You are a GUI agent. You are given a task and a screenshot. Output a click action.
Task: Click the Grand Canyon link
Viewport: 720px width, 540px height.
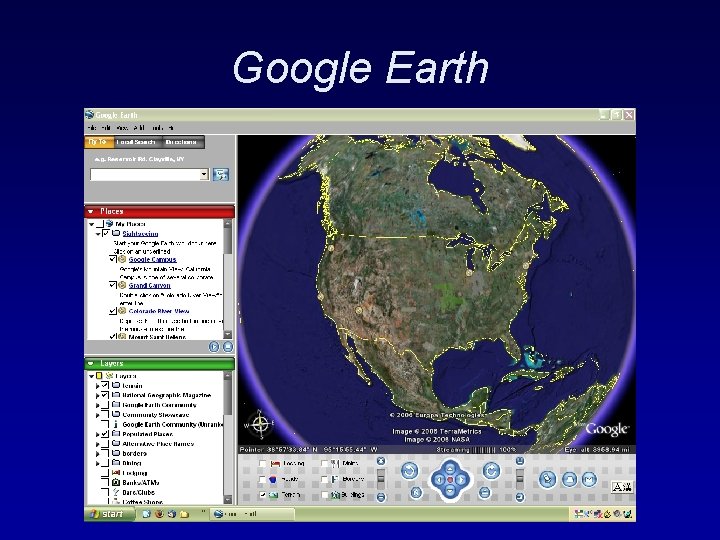(149, 285)
